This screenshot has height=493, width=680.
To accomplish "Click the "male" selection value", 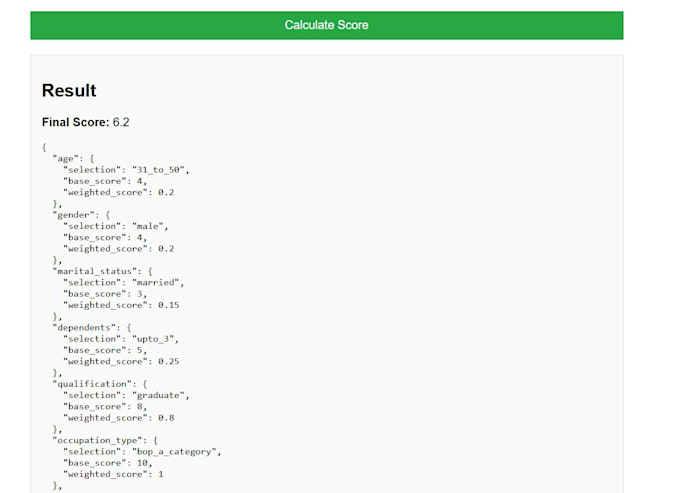I will tap(148, 226).
